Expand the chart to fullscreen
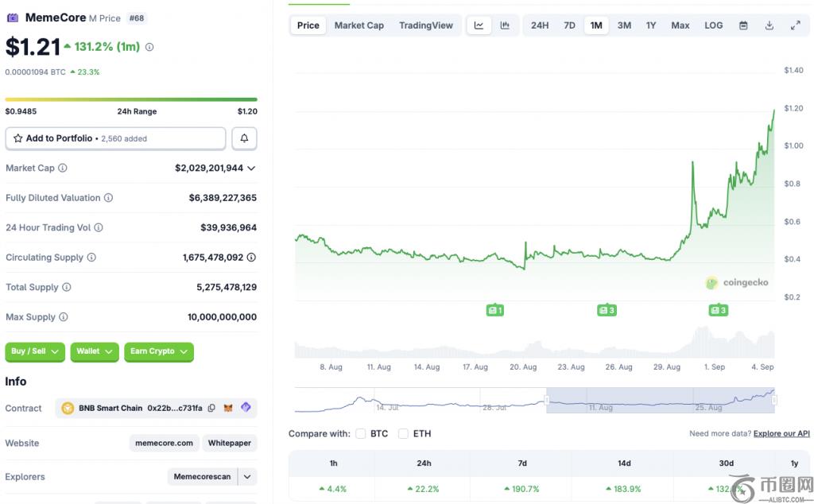The width and height of the screenshot is (814, 504). point(795,25)
